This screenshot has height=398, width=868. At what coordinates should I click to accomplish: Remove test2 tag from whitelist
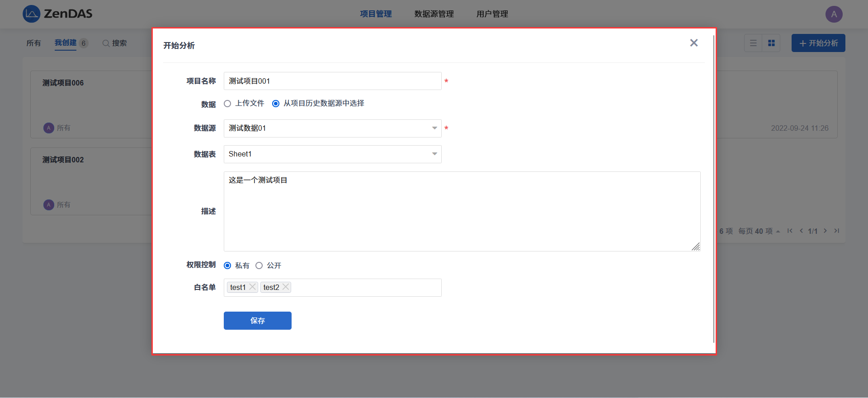286,287
